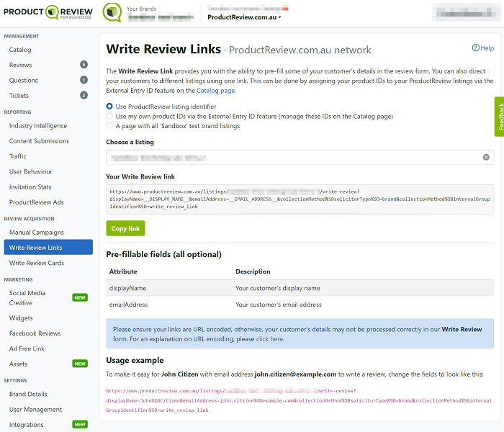Click the Description column header
The image size is (504, 432).
[x=253, y=271]
